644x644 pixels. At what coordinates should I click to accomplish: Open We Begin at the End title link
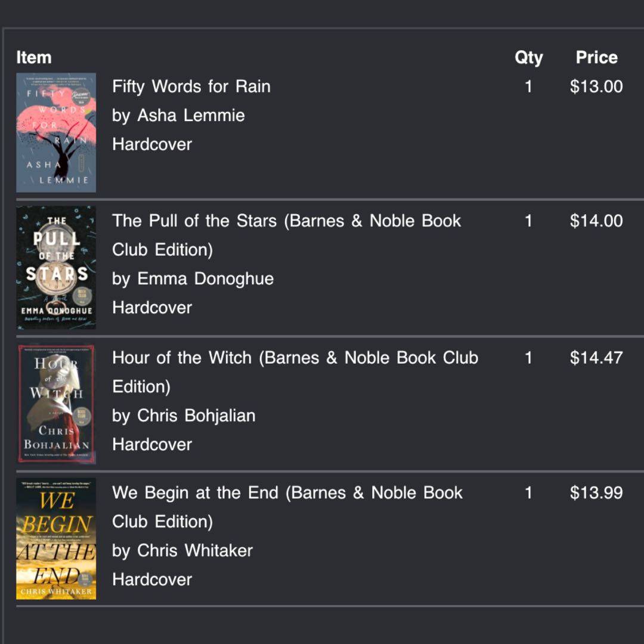tap(287, 493)
